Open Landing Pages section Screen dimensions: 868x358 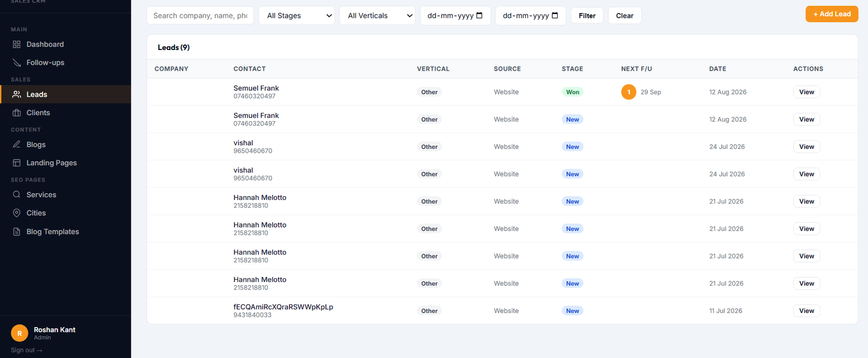(x=65, y=163)
